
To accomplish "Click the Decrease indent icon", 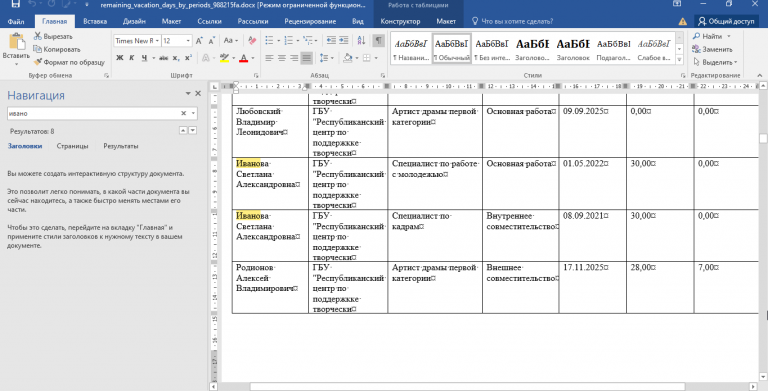I will [331, 41].
